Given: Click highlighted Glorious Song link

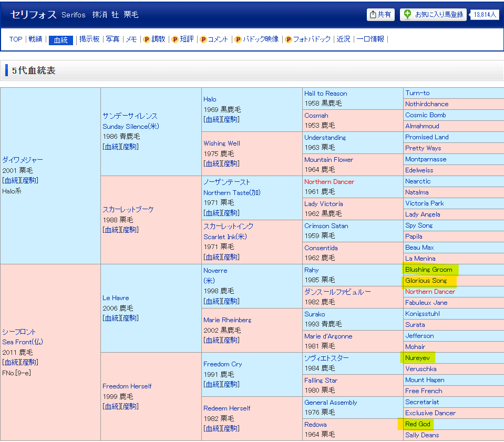Looking at the screenshot, I should click(x=426, y=280).
